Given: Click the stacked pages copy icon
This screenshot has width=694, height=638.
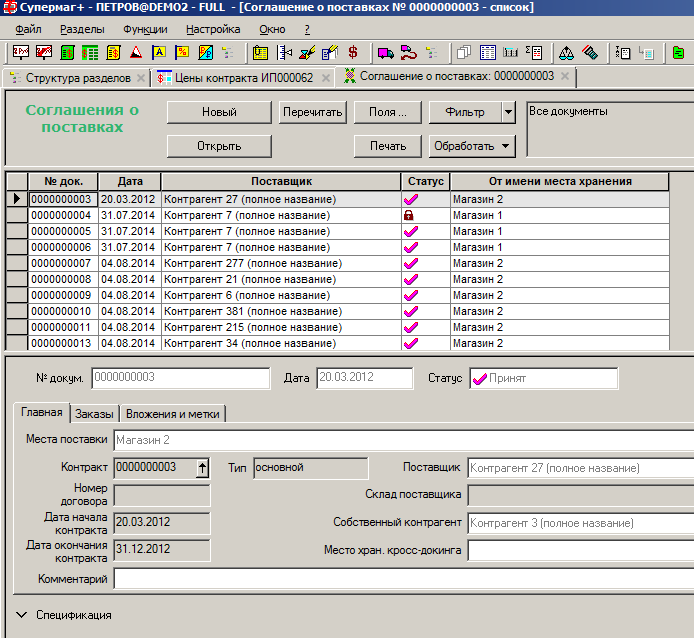Looking at the screenshot, I should pyautogui.click(x=463, y=53).
